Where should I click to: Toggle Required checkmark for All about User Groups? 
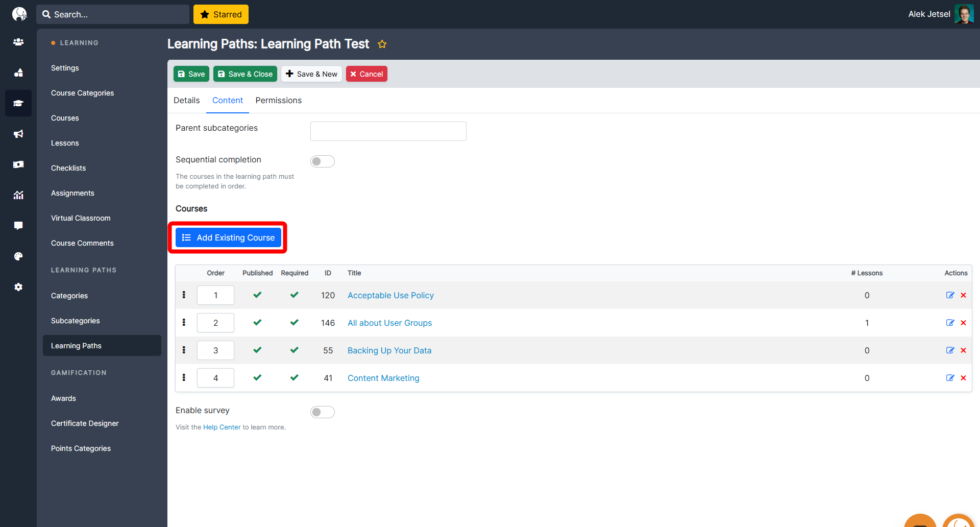coord(294,323)
